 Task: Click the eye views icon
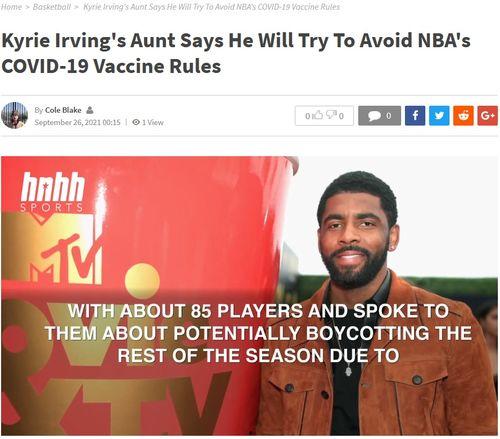coord(136,122)
